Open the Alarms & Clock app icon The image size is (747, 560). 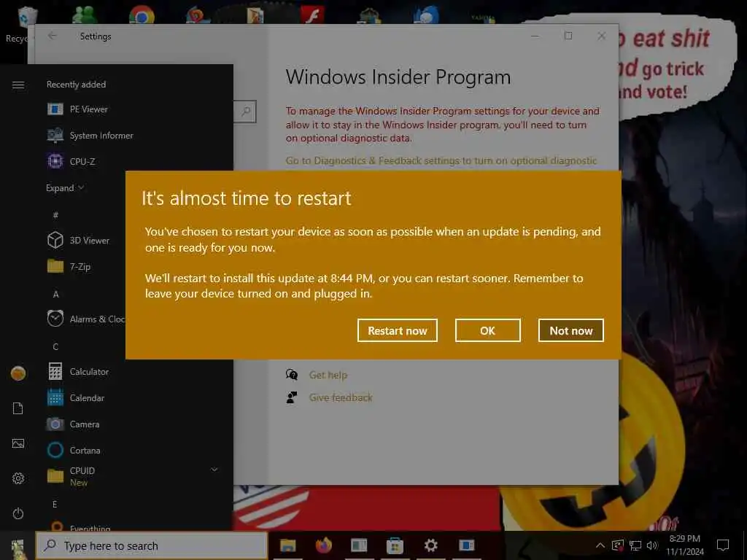pyautogui.click(x=55, y=319)
